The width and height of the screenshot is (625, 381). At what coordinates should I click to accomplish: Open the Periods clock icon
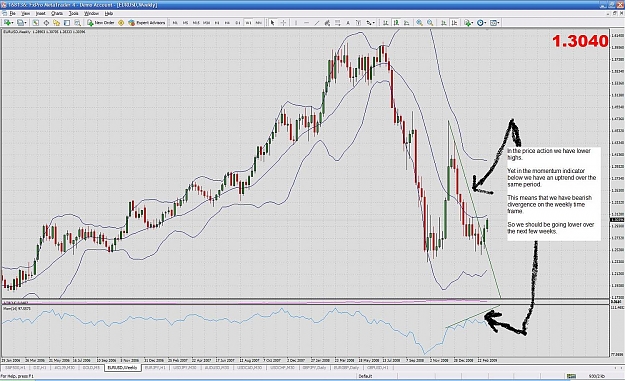(480, 23)
